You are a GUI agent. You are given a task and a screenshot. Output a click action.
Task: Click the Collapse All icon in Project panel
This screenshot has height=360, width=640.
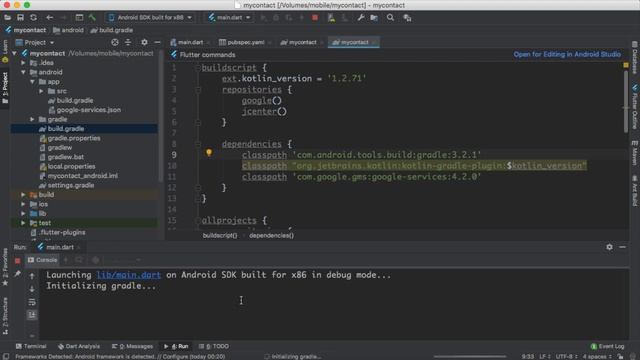point(128,42)
